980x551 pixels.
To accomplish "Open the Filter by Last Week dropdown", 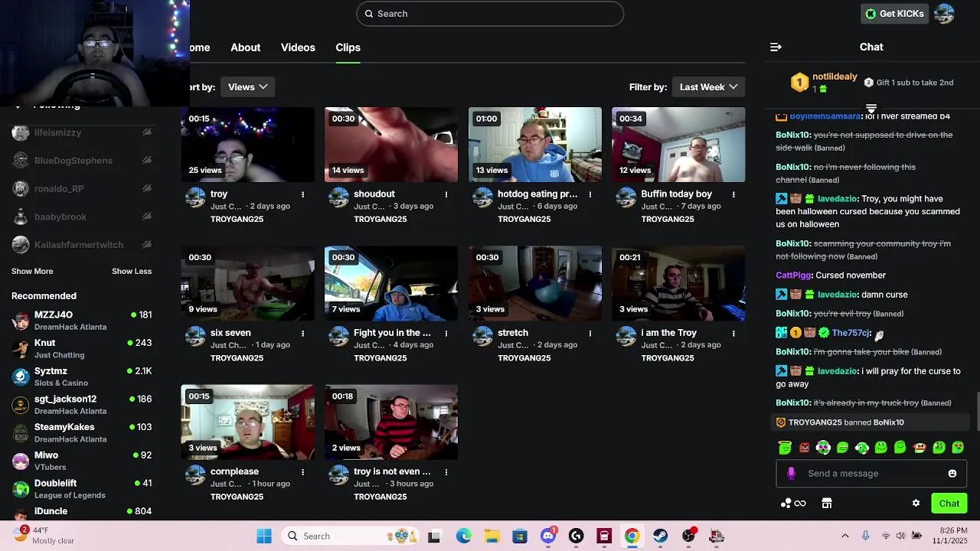I will click(x=708, y=87).
